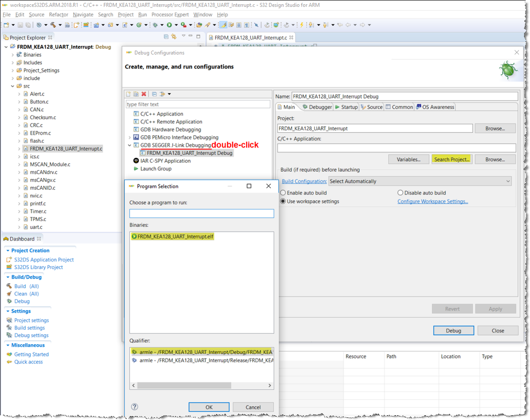Click the New file icon in main toolbar
530x420 pixels.
[6, 25]
